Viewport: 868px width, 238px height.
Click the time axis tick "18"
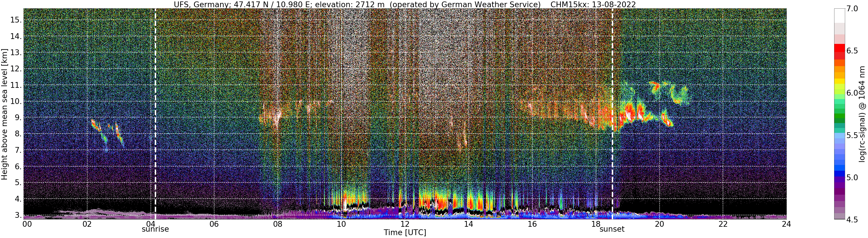(596, 224)
